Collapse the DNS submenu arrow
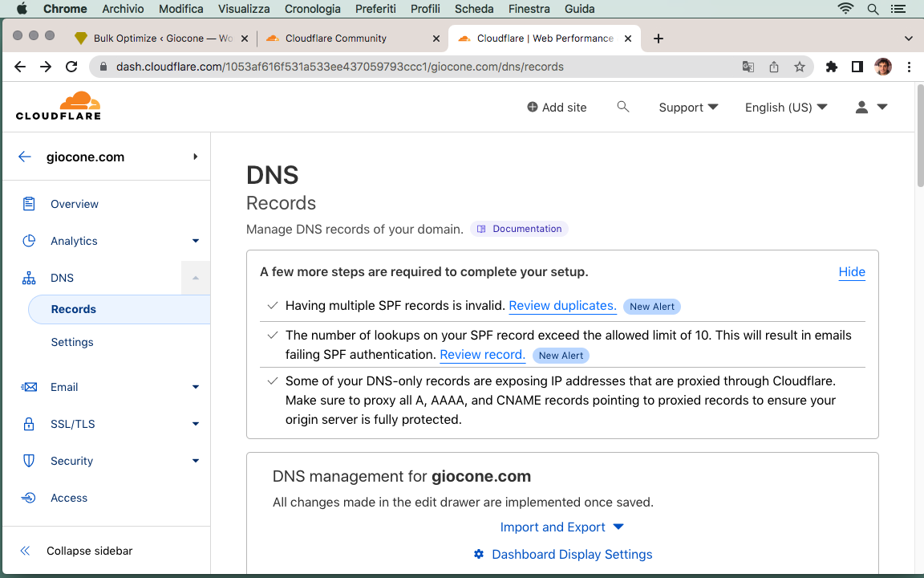 [x=196, y=278]
